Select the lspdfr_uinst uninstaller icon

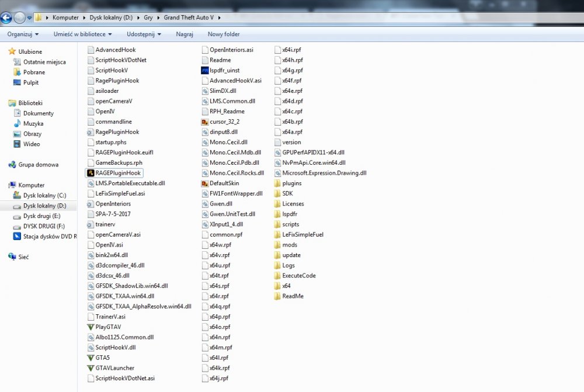(x=205, y=71)
